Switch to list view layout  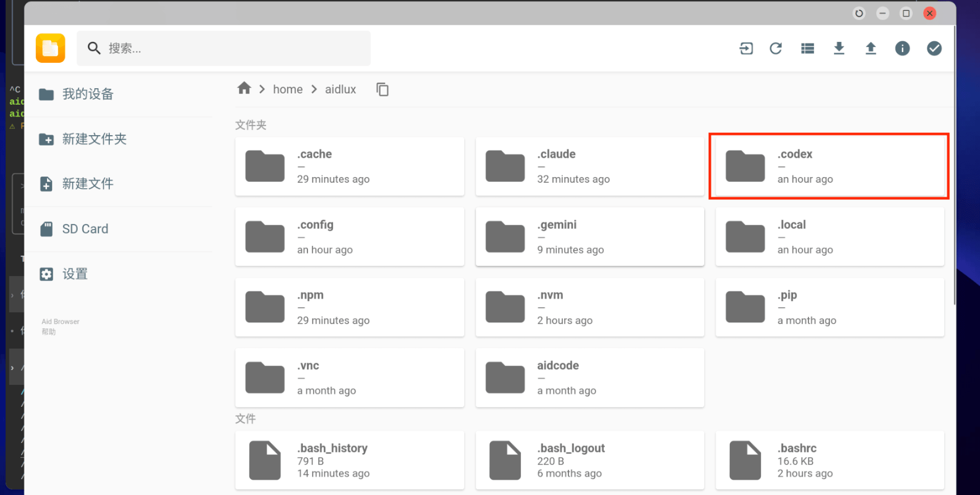tap(807, 48)
